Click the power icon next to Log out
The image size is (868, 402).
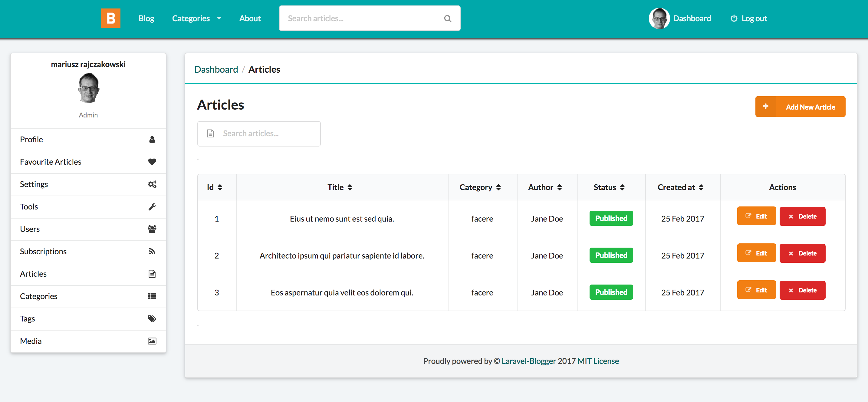(734, 18)
